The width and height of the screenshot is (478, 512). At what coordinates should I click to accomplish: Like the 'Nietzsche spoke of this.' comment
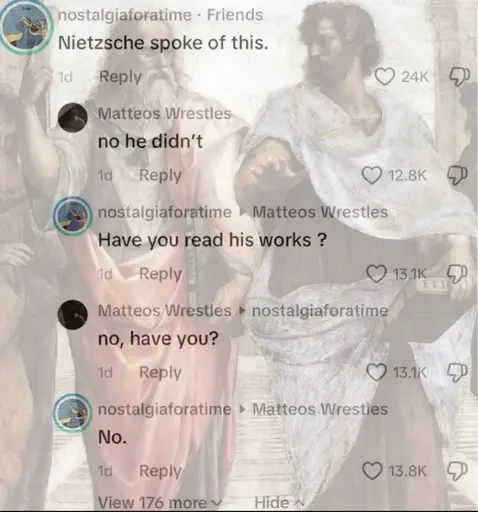point(385,77)
